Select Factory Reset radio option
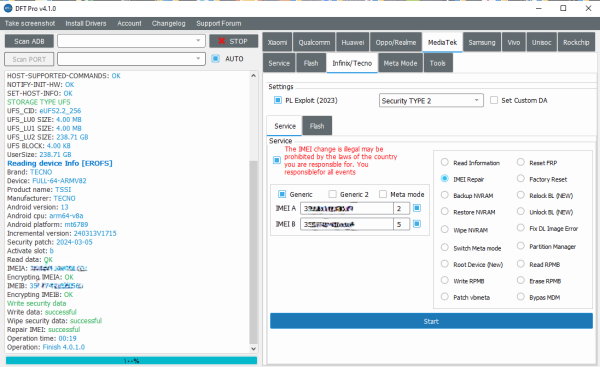This screenshot has width=600, height=367. click(x=520, y=179)
